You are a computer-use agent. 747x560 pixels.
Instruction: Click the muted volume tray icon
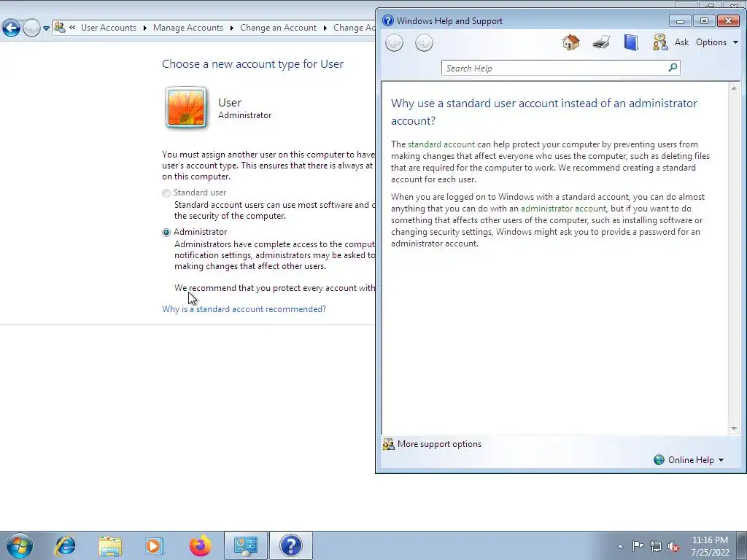click(x=673, y=546)
